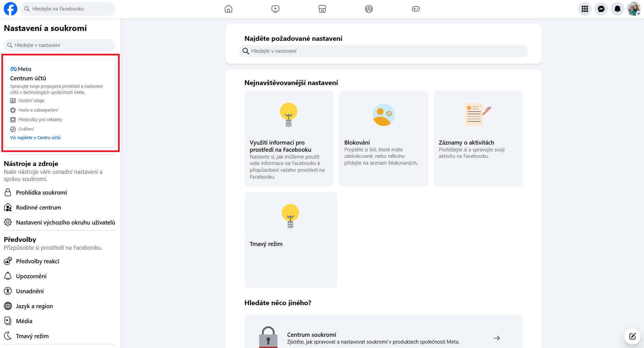The width and height of the screenshot is (644, 348).
Task: Click the Víc najdete v Centru účtů link
Action: 35,138
